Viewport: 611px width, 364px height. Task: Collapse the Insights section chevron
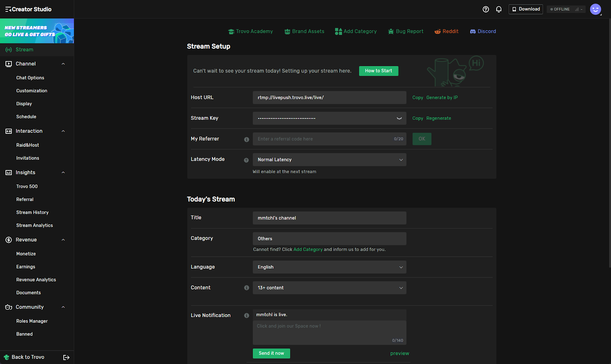click(x=63, y=172)
